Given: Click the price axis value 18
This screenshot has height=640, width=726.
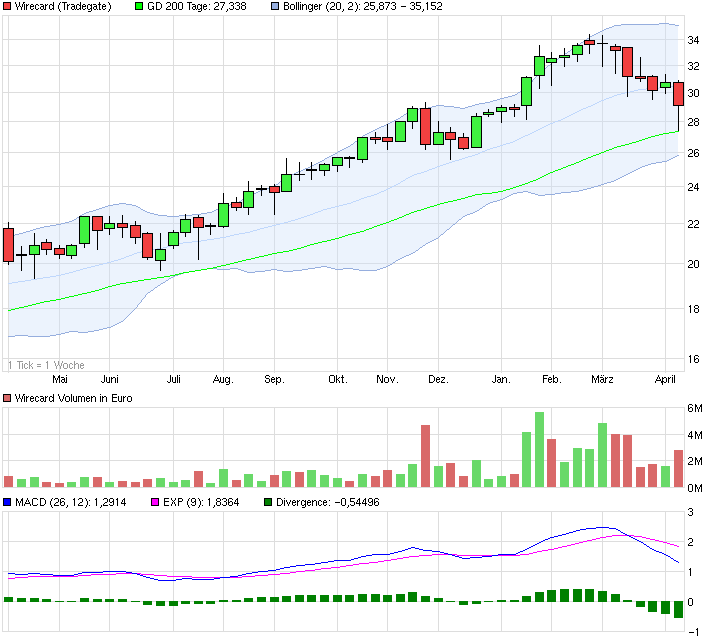Looking at the screenshot, I should click(693, 309).
